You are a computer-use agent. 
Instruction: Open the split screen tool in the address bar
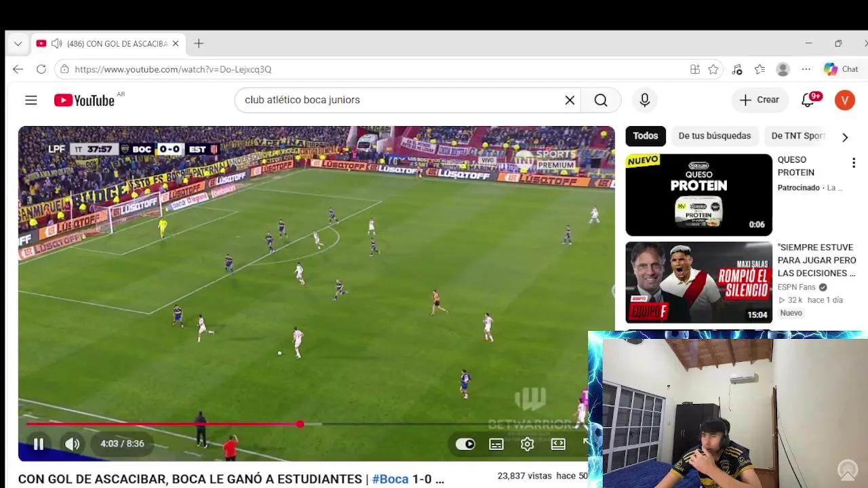click(x=695, y=69)
